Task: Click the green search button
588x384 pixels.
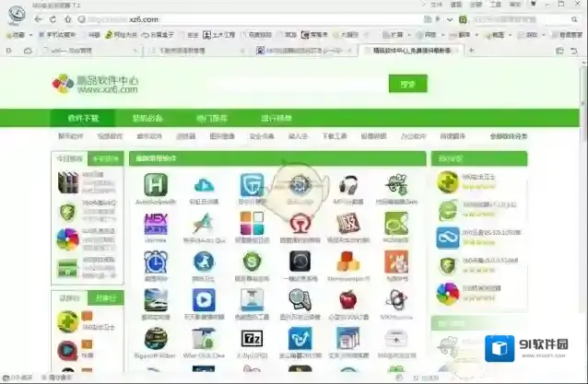Action: tap(407, 85)
